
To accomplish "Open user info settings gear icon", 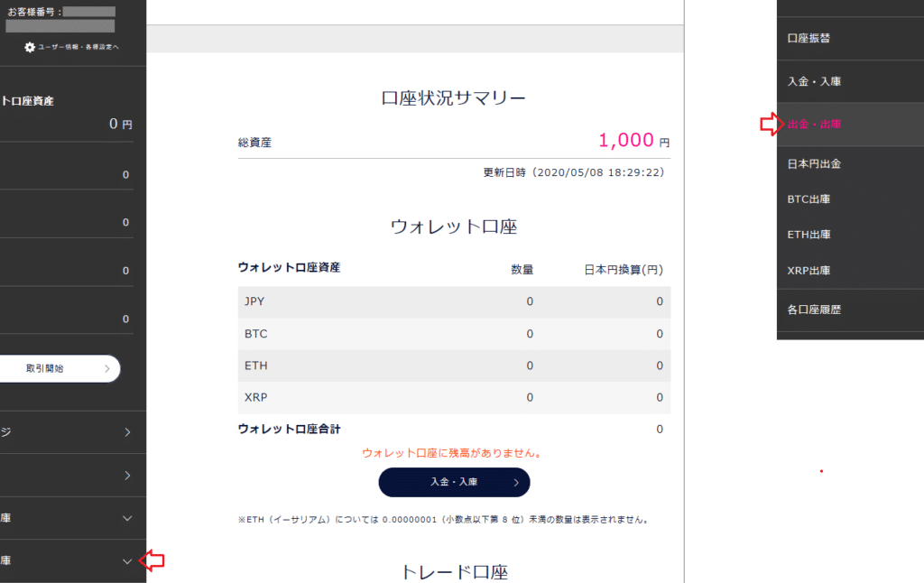I will (x=30, y=47).
